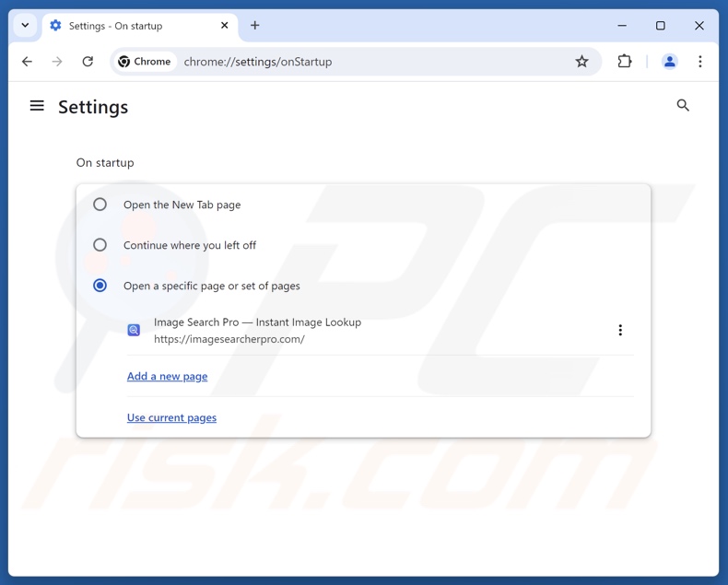This screenshot has width=728, height=585.
Task: Open the Extensions puzzle icon
Action: (x=625, y=62)
